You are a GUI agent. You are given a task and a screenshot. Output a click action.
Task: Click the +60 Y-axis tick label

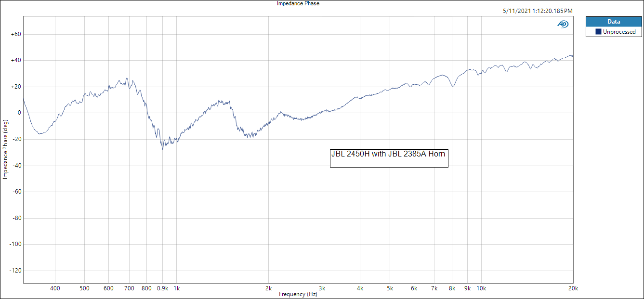click(15, 34)
